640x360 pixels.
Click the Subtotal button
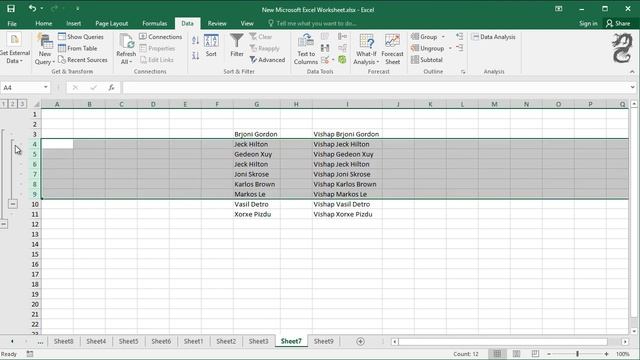pos(427,60)
